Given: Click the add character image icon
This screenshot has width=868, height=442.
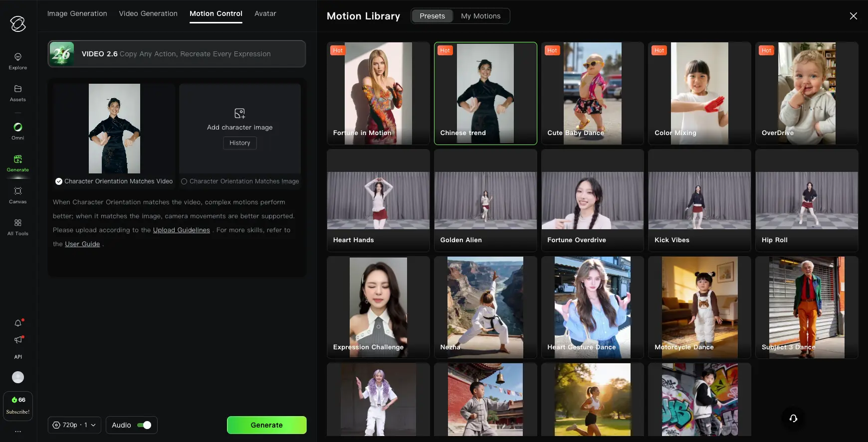Looking at the screenshot, I should point(240,113).
